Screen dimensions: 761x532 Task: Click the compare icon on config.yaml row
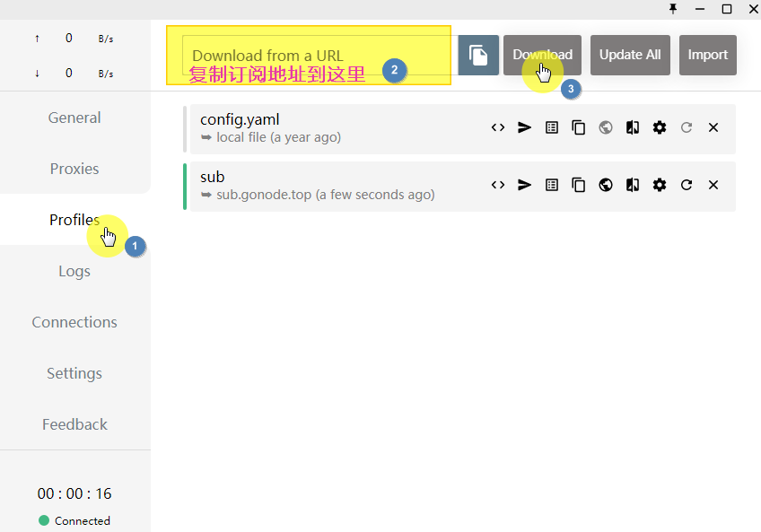click(633, 128)
